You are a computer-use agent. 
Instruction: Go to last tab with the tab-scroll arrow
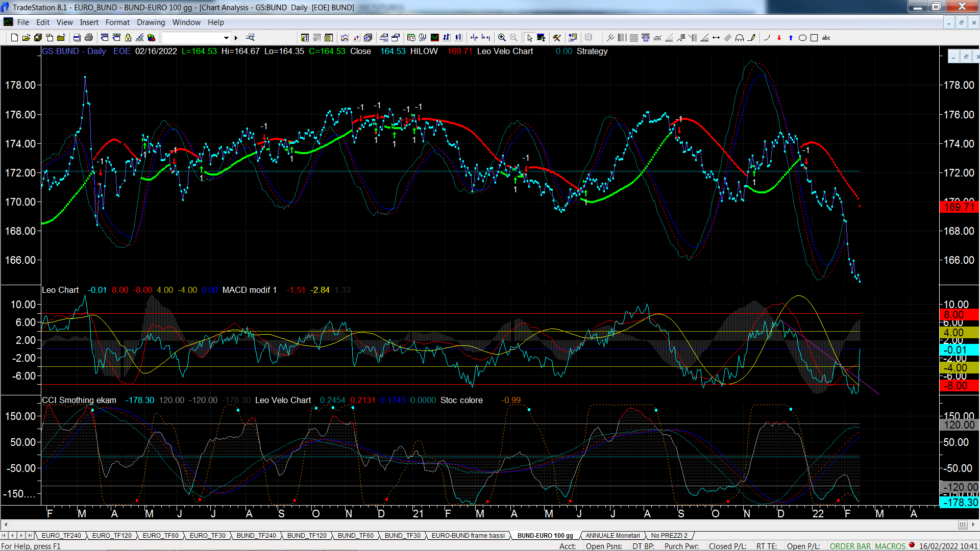(30, 535)
